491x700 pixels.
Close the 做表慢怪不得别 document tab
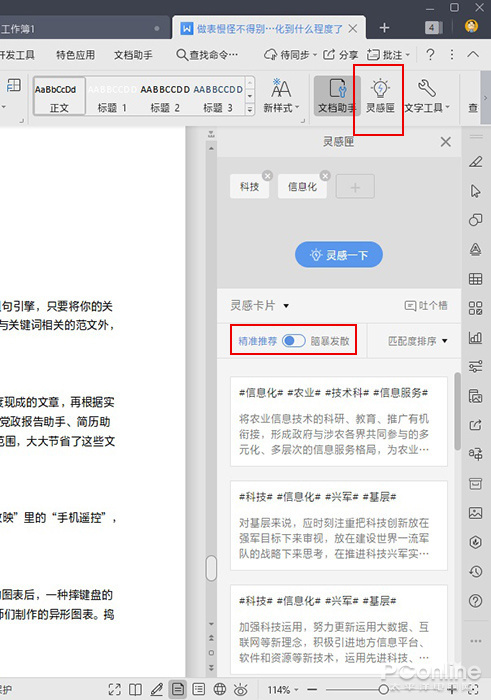(x=353, y=29)
